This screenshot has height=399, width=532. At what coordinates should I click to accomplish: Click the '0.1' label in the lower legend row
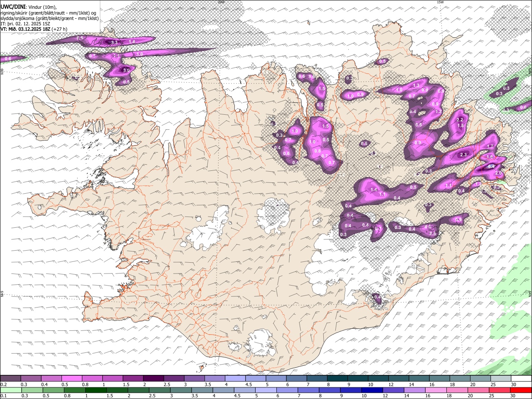tap(4, 396)
